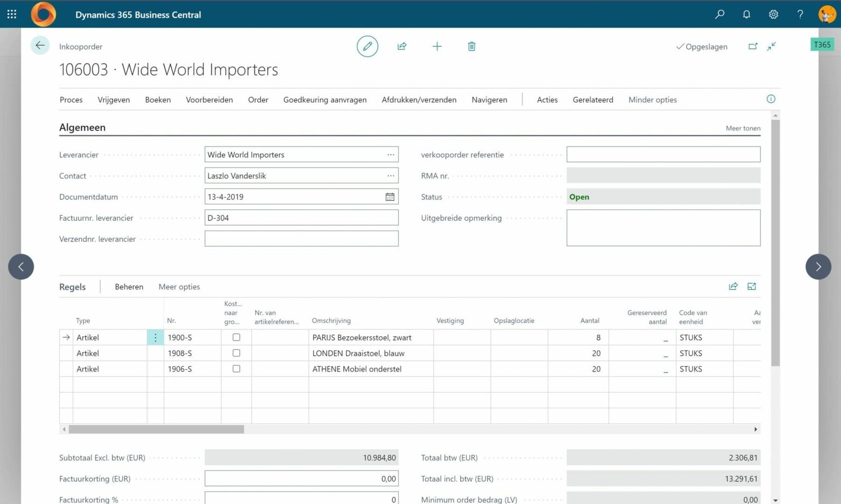The width and height of the screenshot is (841, 504).
Task: Open the Navigeren menu
Action: pyautogui.click(x=489, y=100)
